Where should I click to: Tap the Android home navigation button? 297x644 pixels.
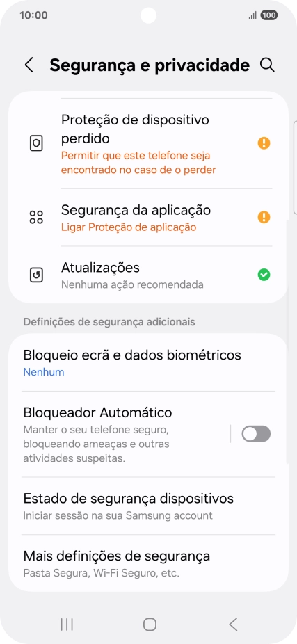[150, 625]
